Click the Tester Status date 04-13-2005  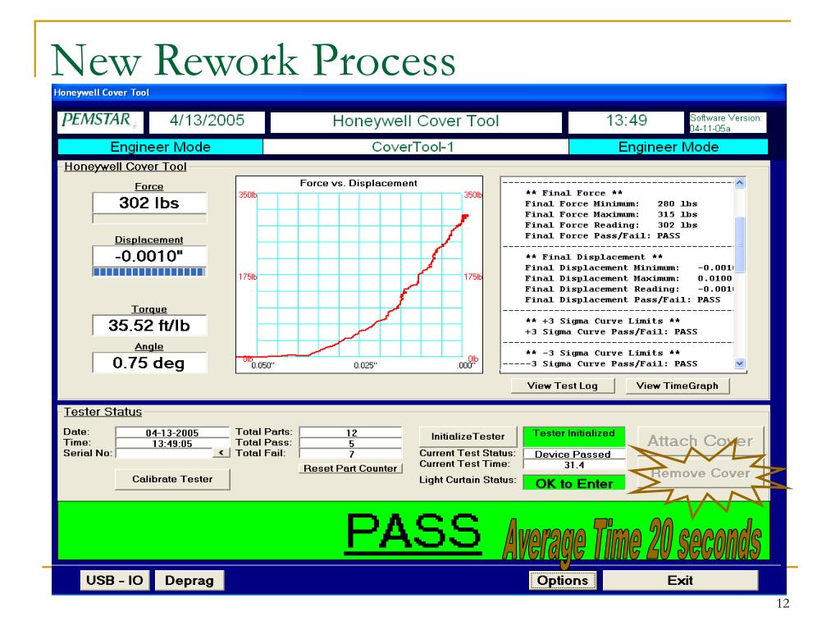[172, 432]
